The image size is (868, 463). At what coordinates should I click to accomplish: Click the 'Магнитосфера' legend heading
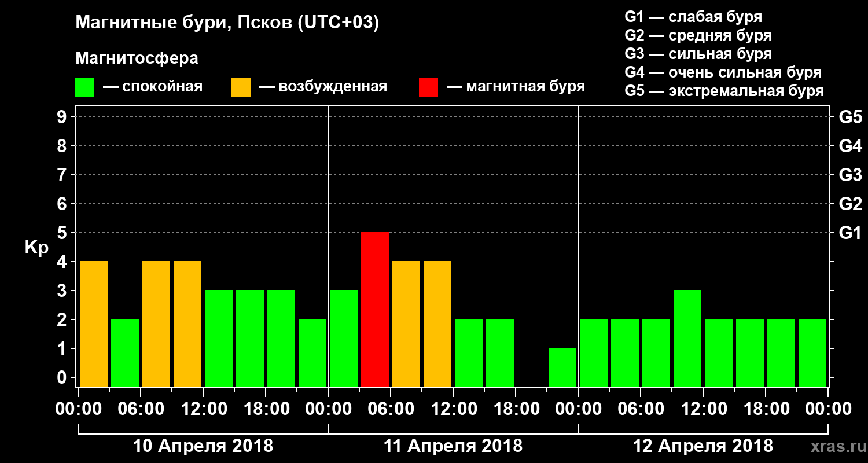(x=137, y=58)
